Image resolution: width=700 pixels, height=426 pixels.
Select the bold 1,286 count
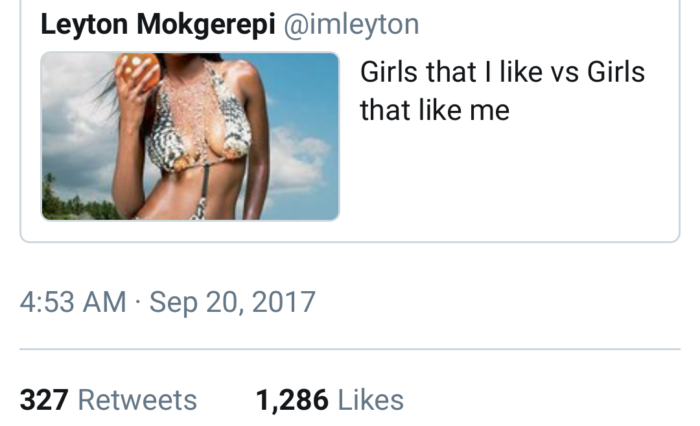292,400
